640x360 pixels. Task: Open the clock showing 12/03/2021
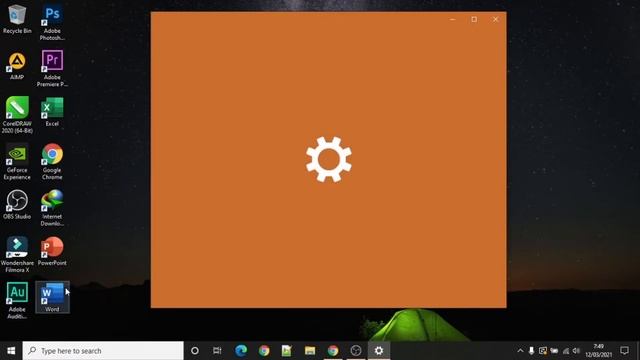click(599, 351)
